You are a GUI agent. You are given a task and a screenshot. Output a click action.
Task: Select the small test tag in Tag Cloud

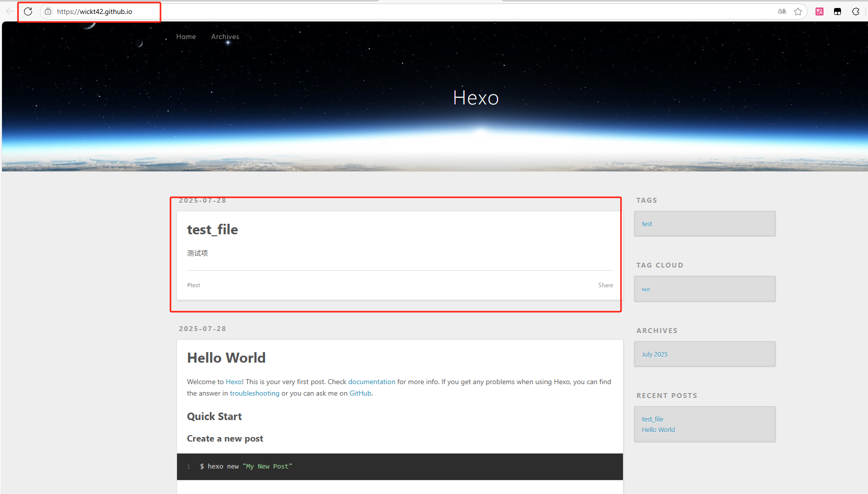point(646,290)
